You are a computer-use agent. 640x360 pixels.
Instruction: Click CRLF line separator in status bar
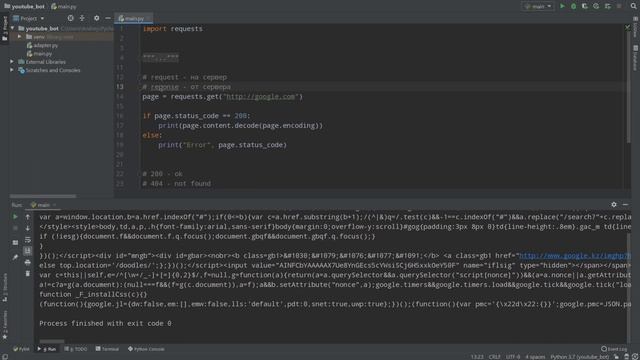tap(494, 357)
